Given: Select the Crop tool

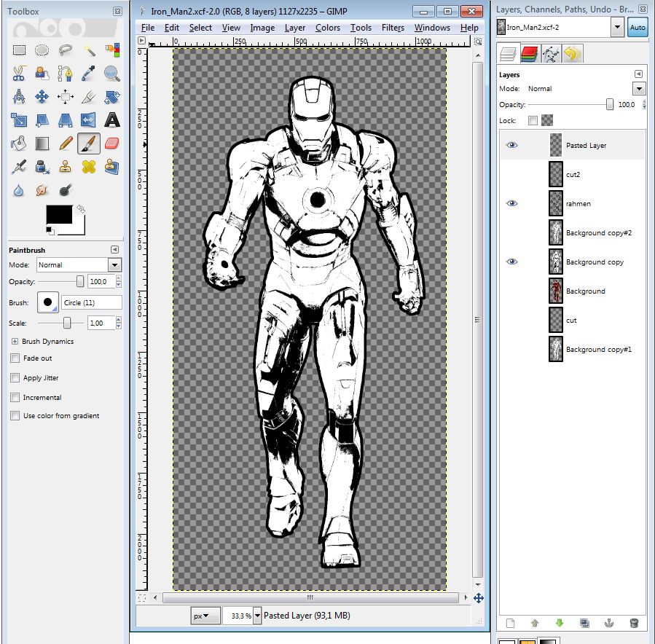Looking at the screenshot, I should [x=89, y=97].
